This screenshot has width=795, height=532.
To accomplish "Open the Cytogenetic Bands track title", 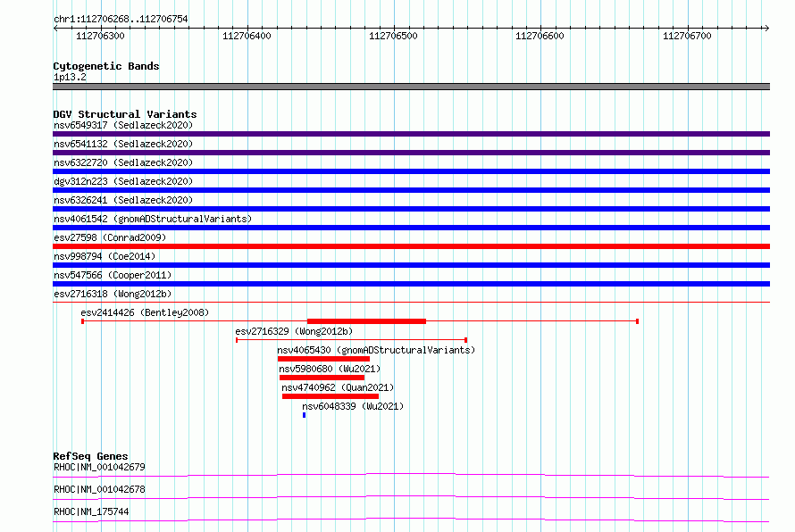I will click(x=106, y=66).
